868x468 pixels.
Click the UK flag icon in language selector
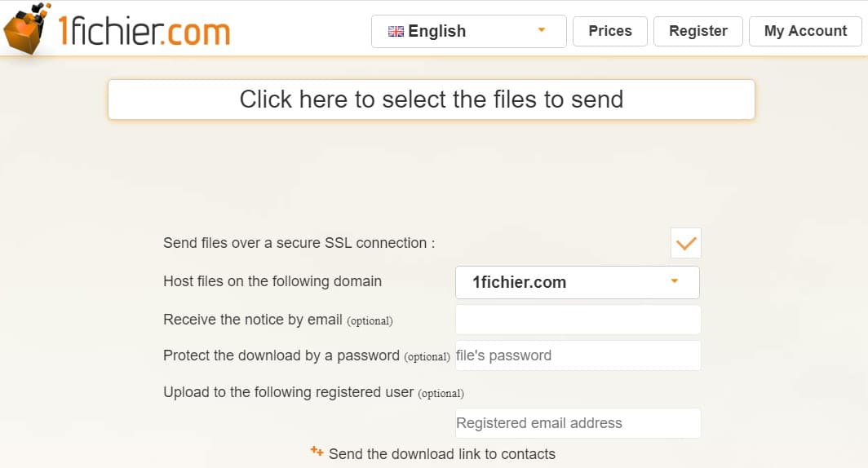[396, 32]
